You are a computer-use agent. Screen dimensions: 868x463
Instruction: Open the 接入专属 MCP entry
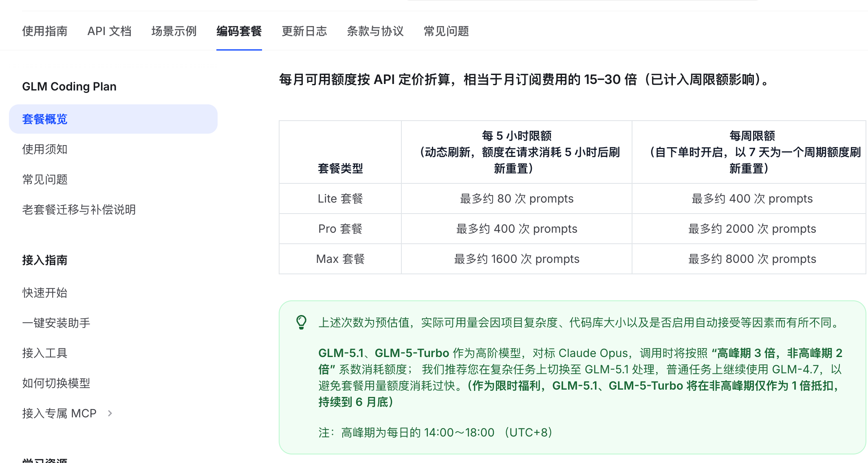coord(59,413)
